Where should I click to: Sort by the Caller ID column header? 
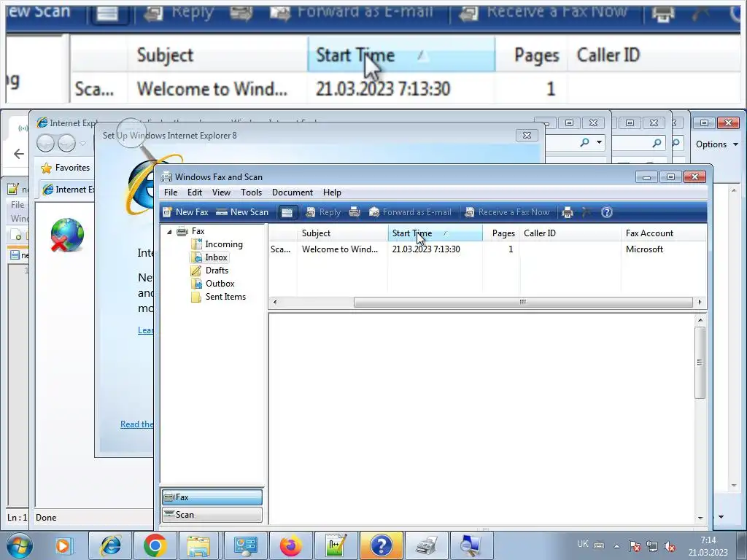coord(570,233)
